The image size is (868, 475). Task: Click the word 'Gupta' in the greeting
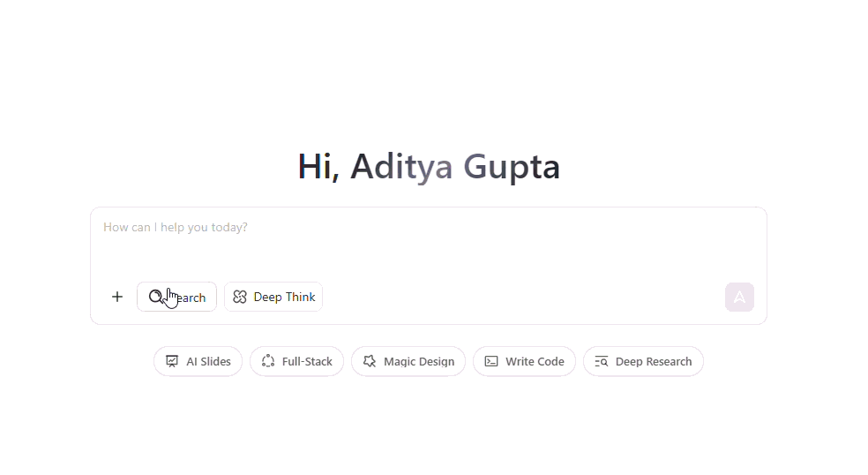coord(512,167)
